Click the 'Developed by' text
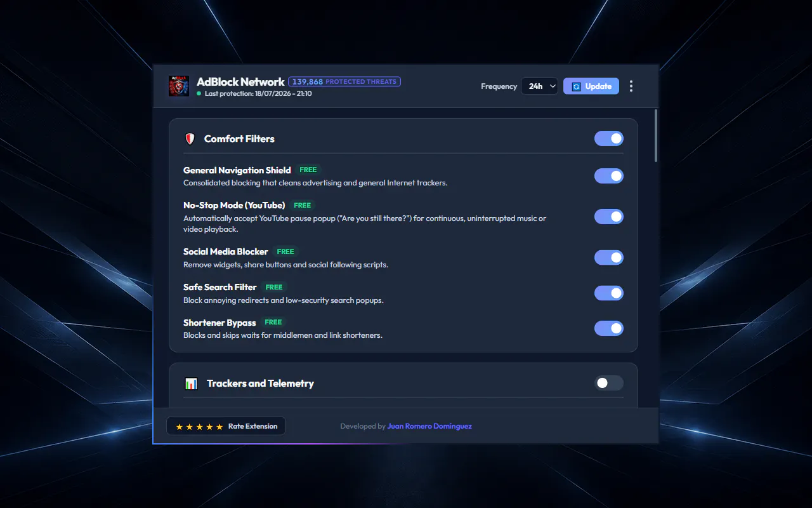The height and width of the screenshot is (508, 812). (x=363, y=427)
